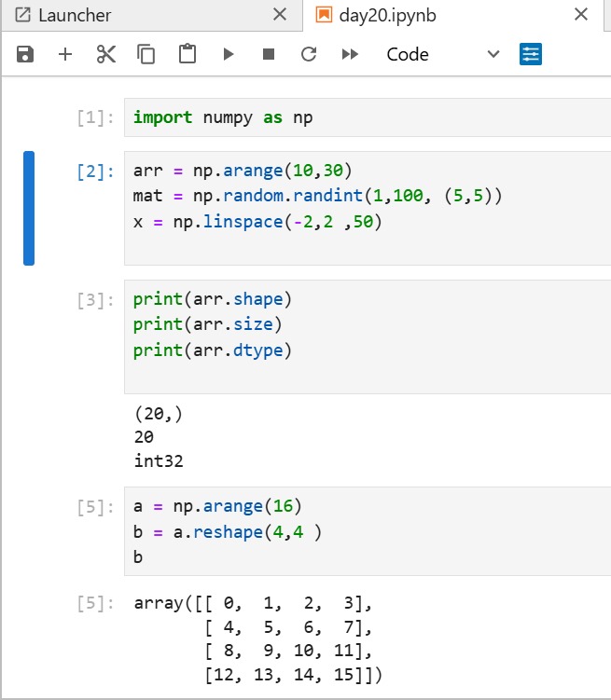Open the cell type dropdown showing Code
The width and height of the screenshot is (611, 700).
click(x=442, y=54)
